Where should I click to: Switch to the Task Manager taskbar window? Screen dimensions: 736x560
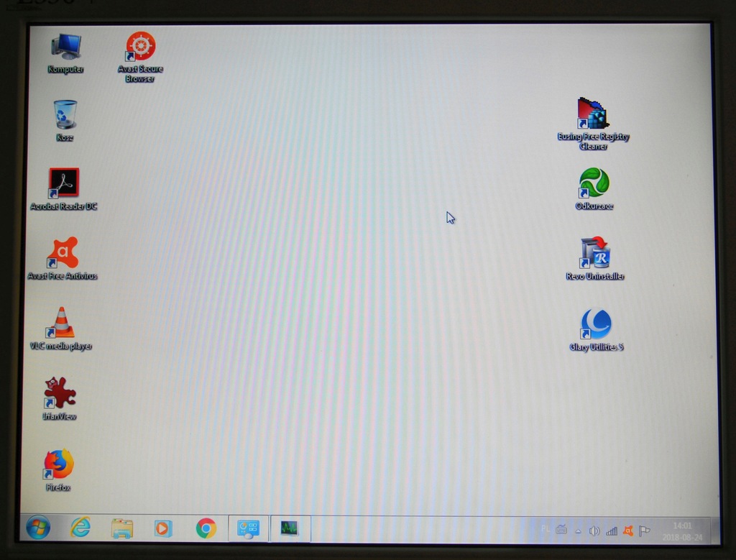tap(290, 529)
